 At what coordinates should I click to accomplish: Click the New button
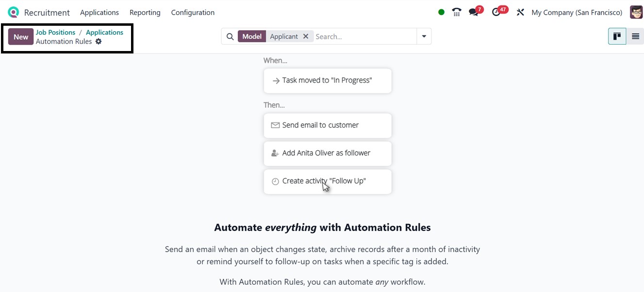point(21,36)
